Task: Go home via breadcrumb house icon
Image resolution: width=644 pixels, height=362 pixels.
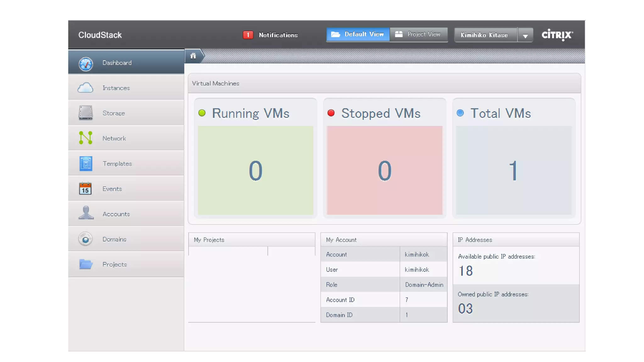Action: (x=193, y=56)
